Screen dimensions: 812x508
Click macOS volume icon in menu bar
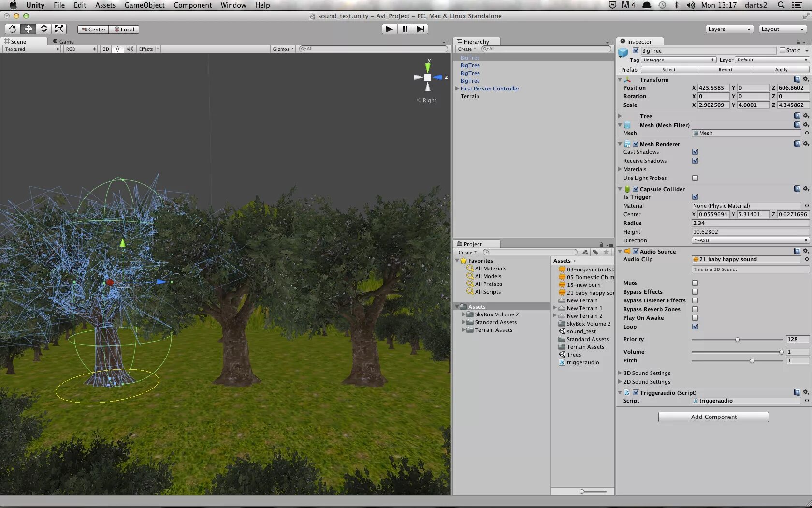[691, 5]
